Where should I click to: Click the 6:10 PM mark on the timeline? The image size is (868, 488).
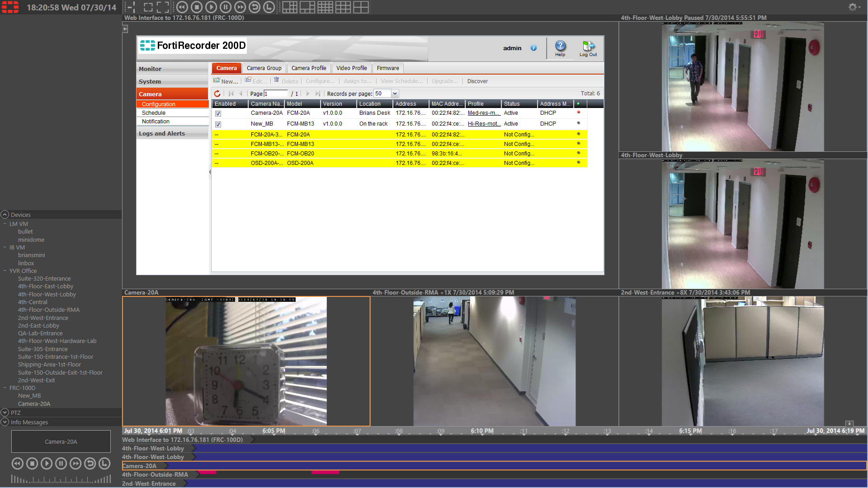click(481, 431)
